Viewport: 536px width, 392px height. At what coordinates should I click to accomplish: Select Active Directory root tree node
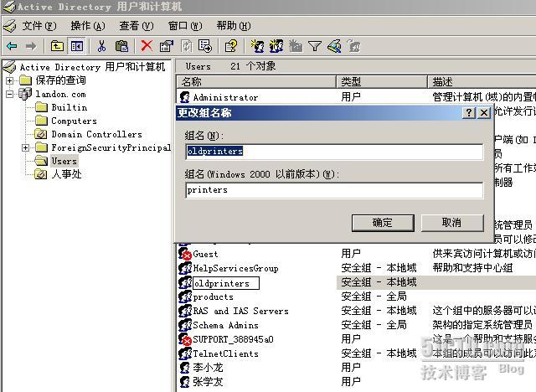[x=92, y=67]
